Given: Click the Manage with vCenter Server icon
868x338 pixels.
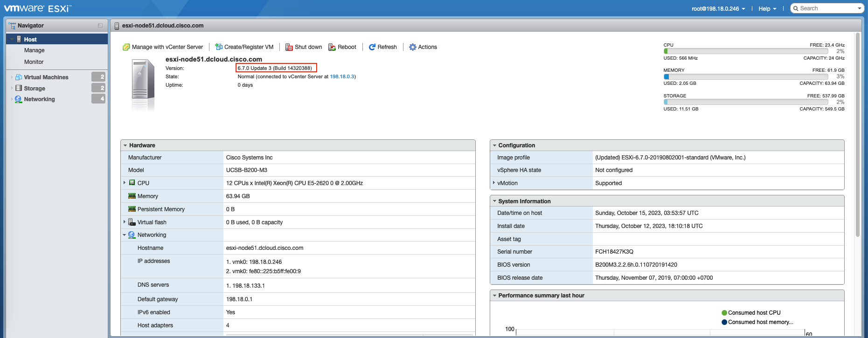Looking at the screenshot, I should (x=126, y=47).
